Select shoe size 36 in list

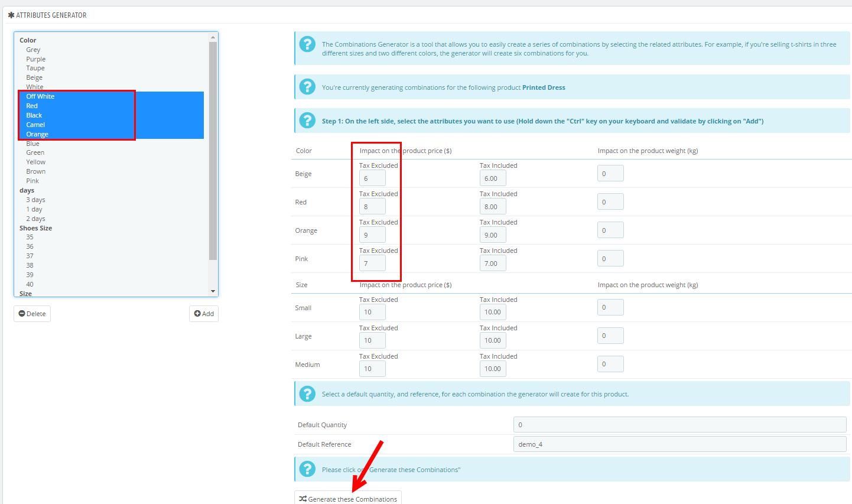pos(30,246)
